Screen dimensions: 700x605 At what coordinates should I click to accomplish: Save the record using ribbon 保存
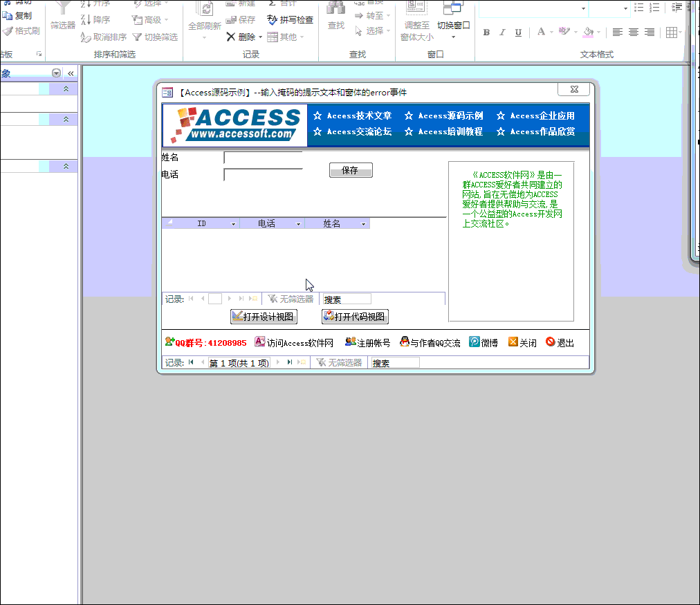[x=241, y=19]
